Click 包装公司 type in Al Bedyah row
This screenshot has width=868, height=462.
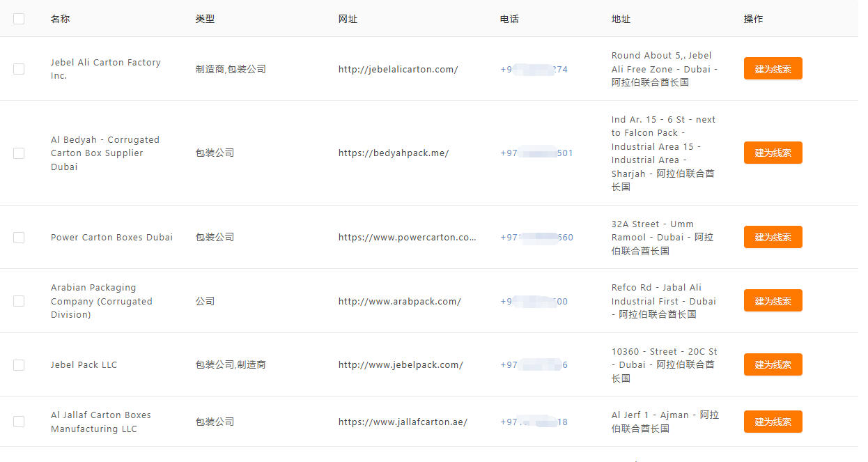point(215,153)
